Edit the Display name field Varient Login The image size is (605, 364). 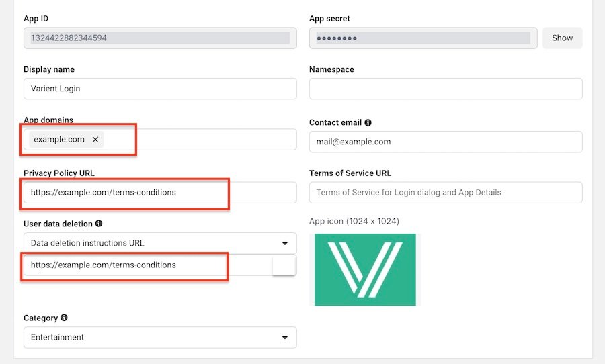[160, 89]
